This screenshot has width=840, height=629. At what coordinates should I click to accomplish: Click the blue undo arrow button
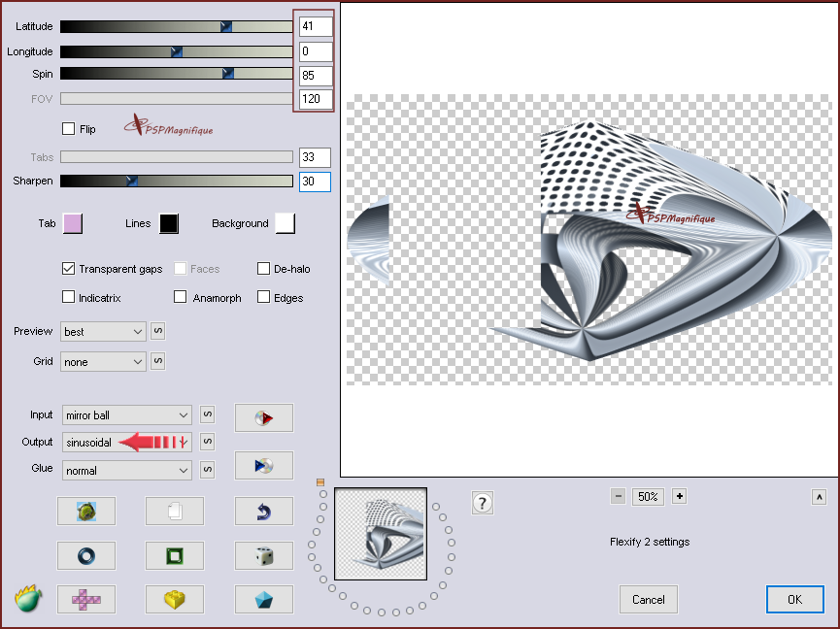263,511
